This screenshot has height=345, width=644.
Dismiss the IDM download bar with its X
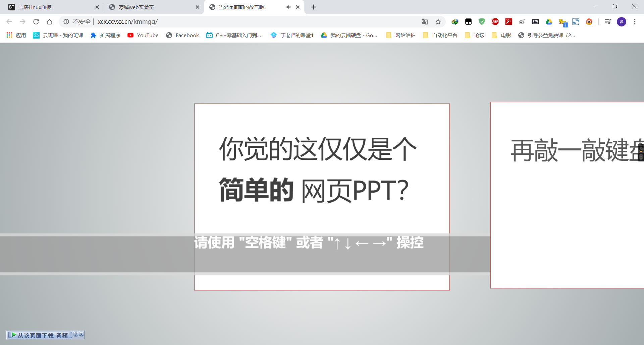(82, 334)
